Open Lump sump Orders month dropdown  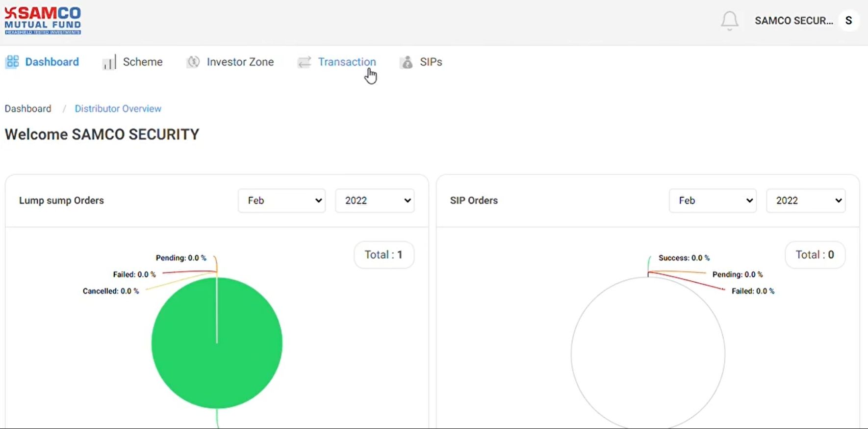(282, 201)
